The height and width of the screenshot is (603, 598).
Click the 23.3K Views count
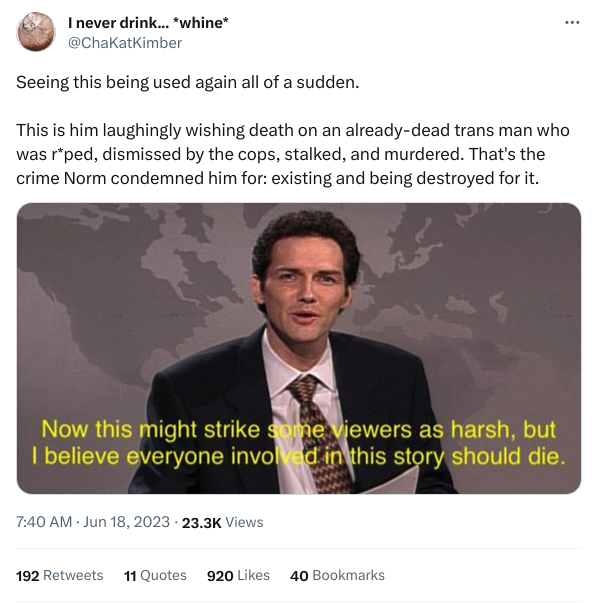point(222,522)
